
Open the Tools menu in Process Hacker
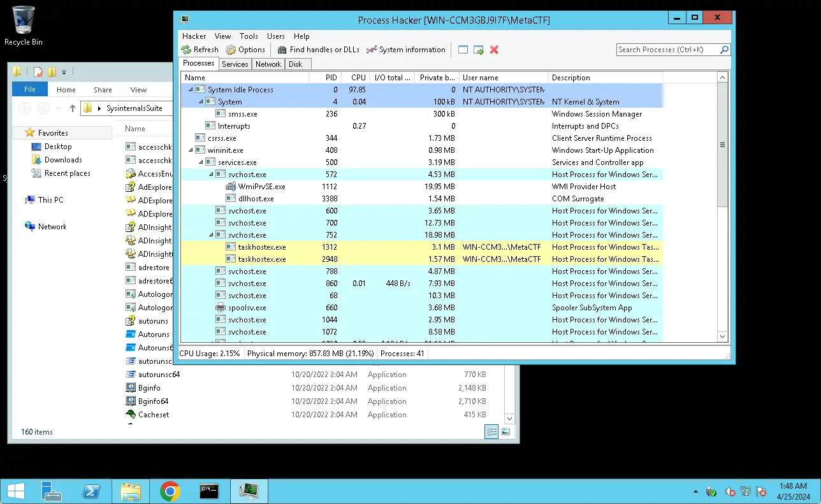click(249, 36)
